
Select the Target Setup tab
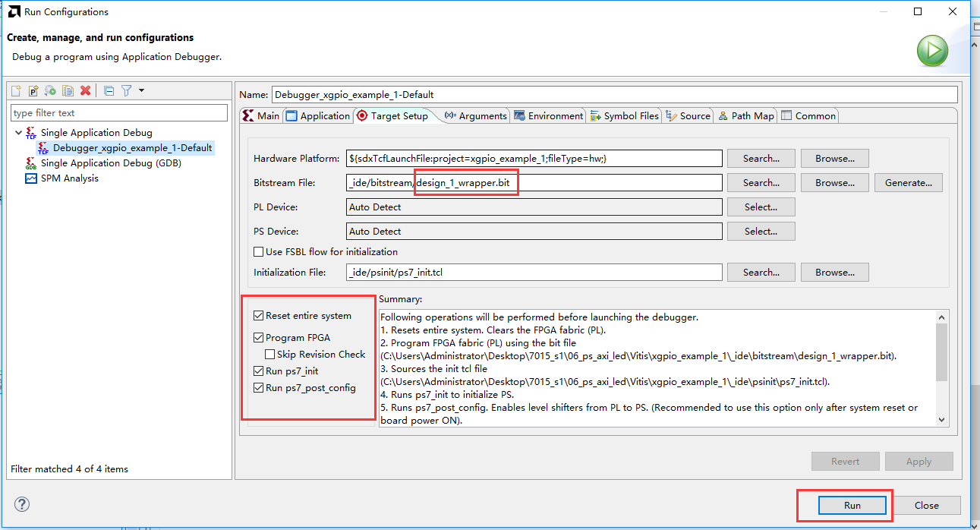pos(392,115)
